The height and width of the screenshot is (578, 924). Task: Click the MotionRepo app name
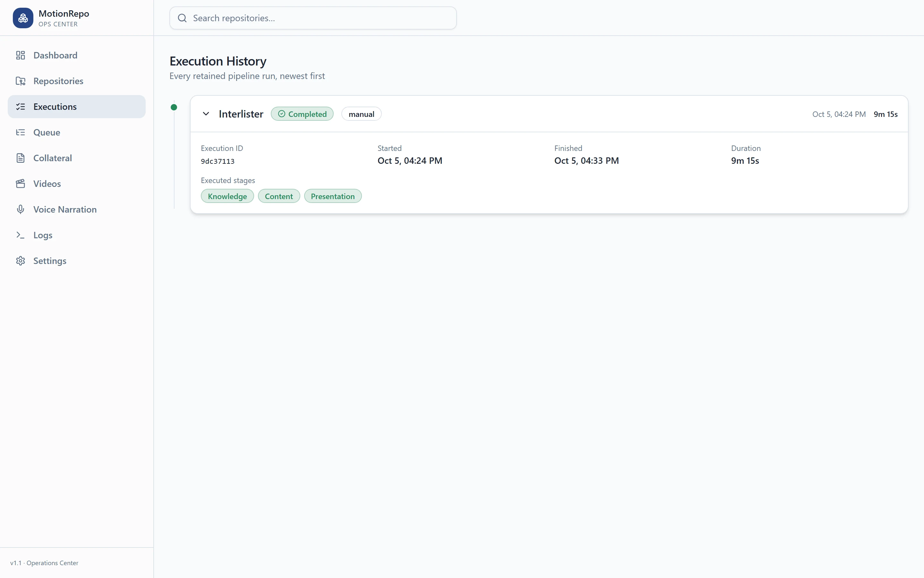coord(64,13)
